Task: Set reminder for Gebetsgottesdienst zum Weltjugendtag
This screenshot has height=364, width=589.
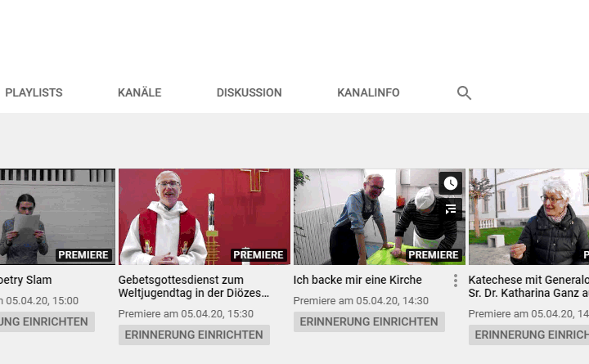Action: point(194,335)
